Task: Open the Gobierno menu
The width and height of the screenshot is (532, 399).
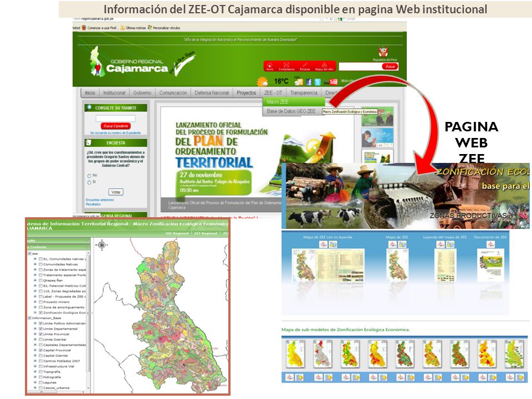Action: 142,93
